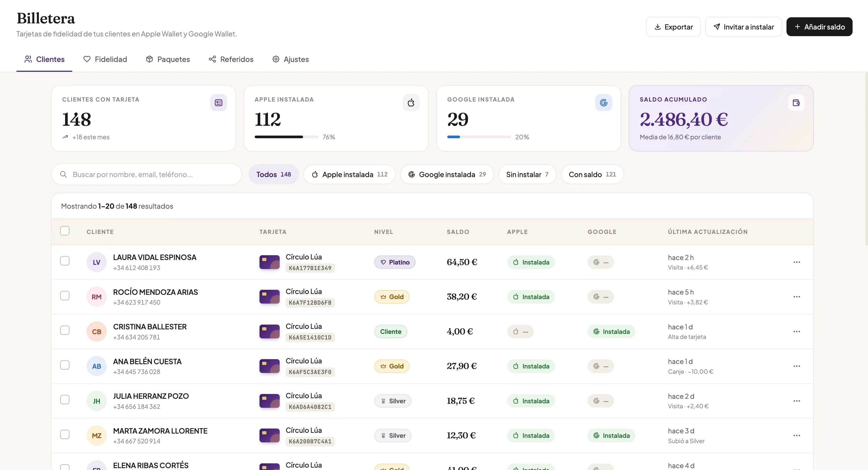Check the box for Cristina Ballester
868x470 pixels.
tap(65, 330)
